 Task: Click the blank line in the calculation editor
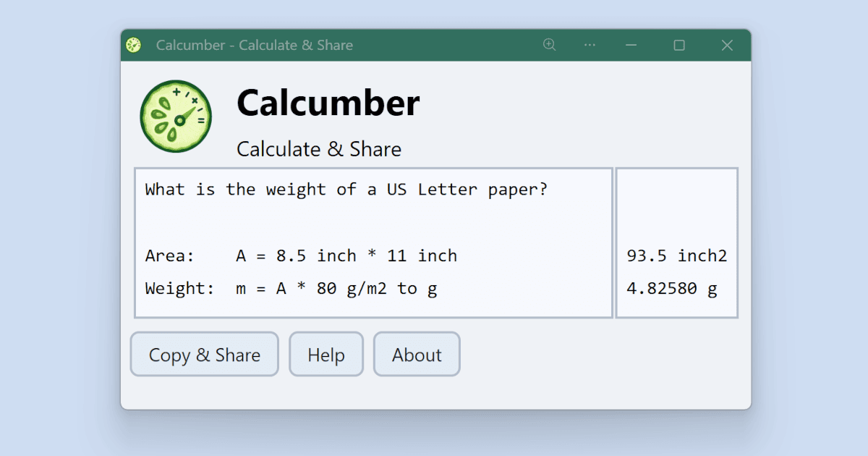tap(374, 223)
